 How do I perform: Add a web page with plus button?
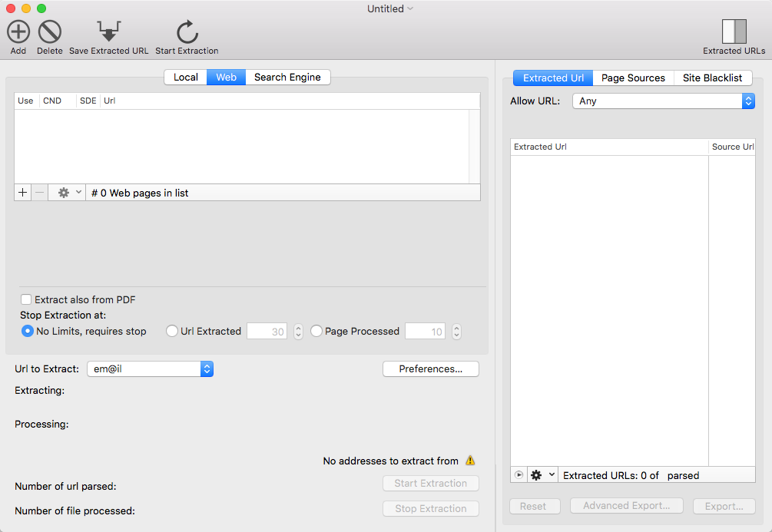tap(22, 193)
